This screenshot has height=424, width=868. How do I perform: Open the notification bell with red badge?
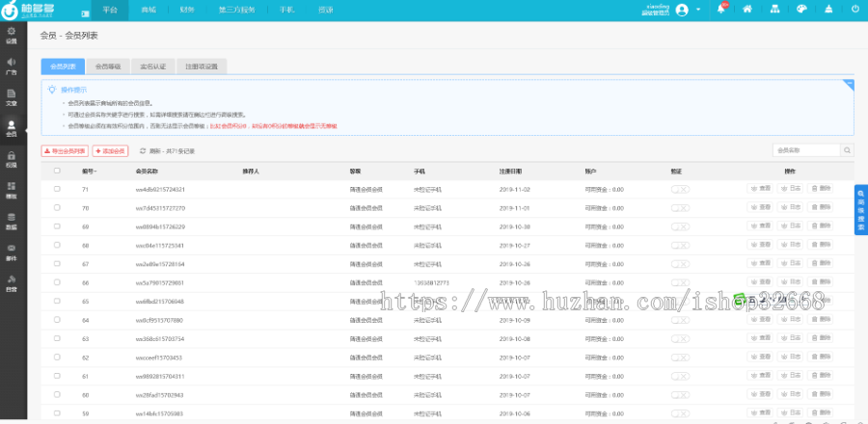(x=721, y=9)
